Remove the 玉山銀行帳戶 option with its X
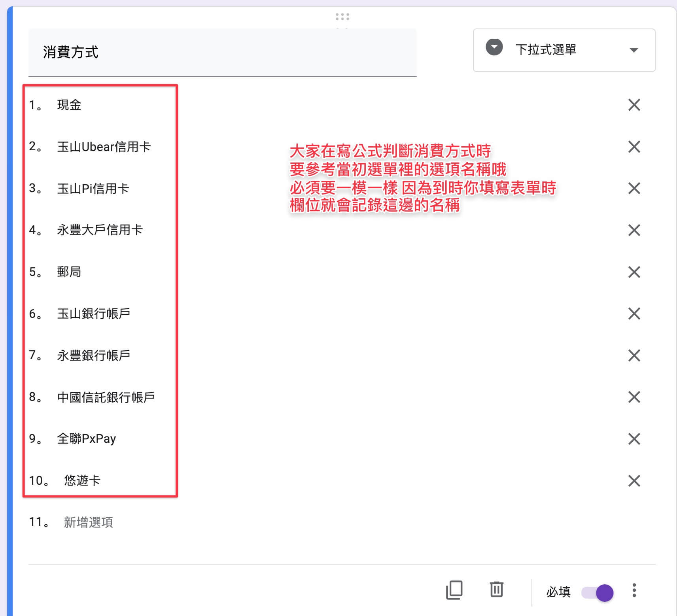677x616 pixels. point(634,314)
